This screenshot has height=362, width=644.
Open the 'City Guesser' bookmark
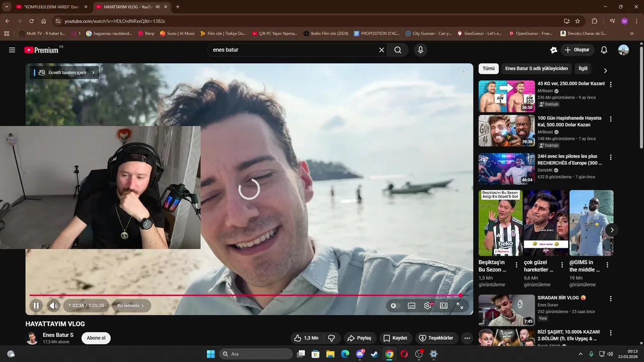[428, 34]
